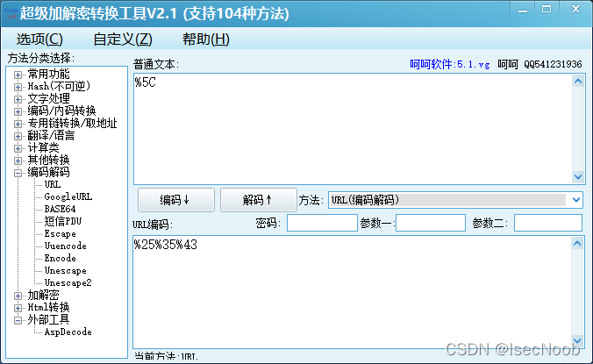Select the 文字处理 category label
The image size is (593, 364).
tap(48, 98)
